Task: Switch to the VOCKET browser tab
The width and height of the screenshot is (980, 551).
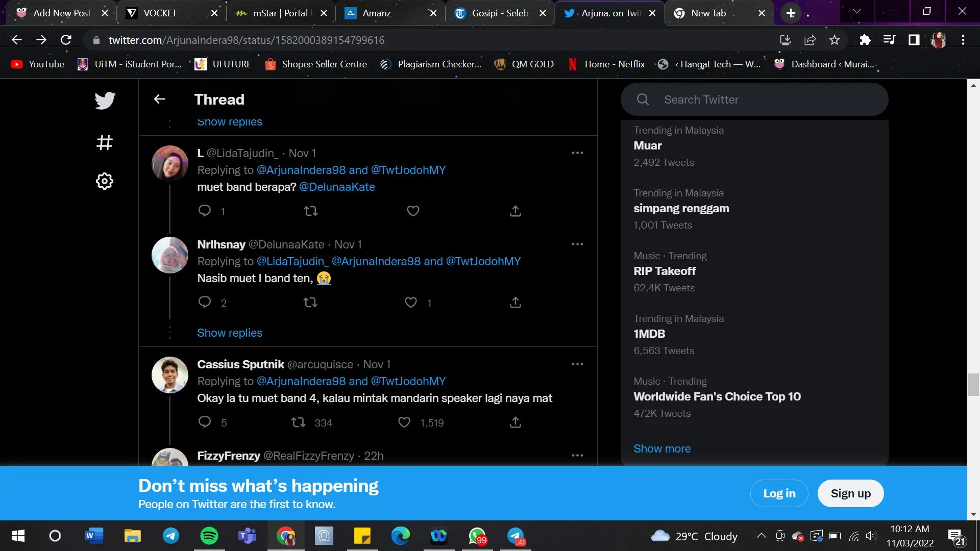Action: point(160,13)
